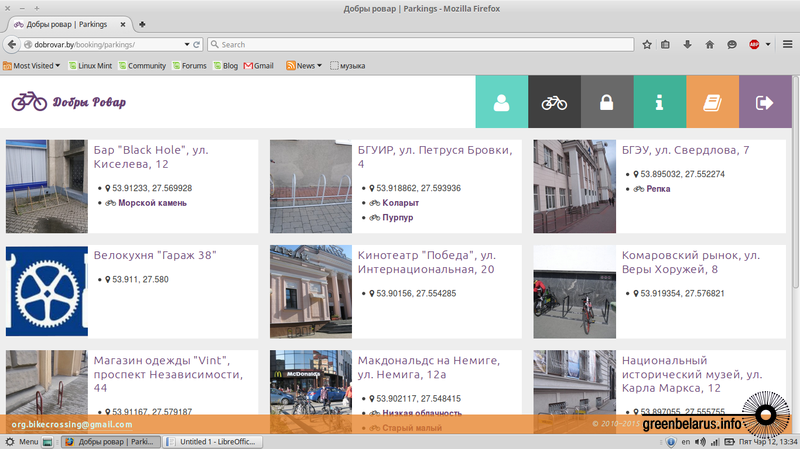Click the Гараж 38 gear logo image
Viewport: 800px width, 449px height.
tap(47, 291)
